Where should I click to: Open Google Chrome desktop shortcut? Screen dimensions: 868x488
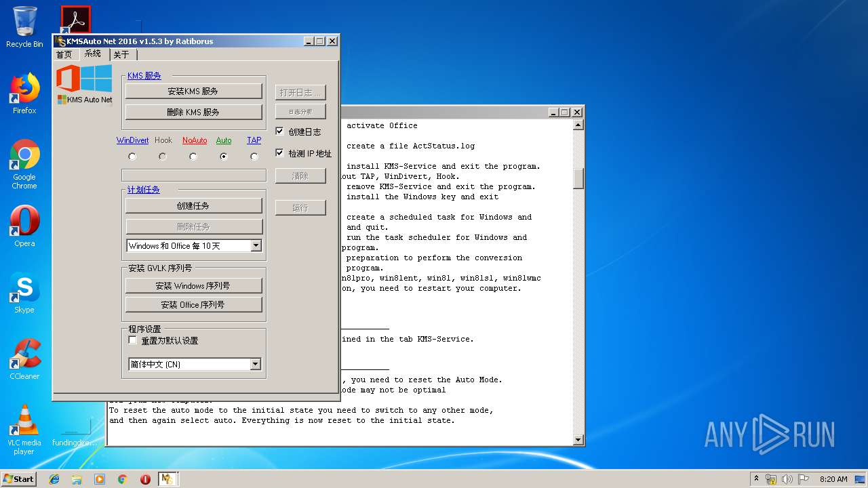point(24,164)
